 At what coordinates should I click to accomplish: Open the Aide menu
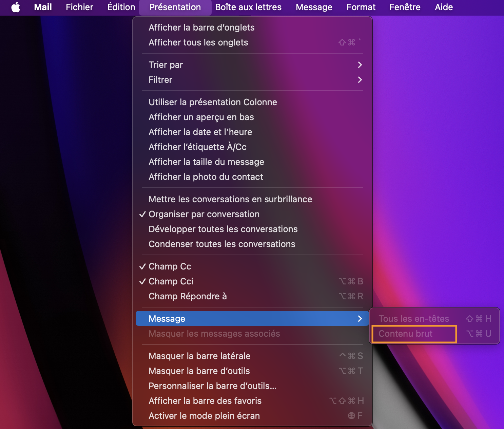(x=444, y=7)
